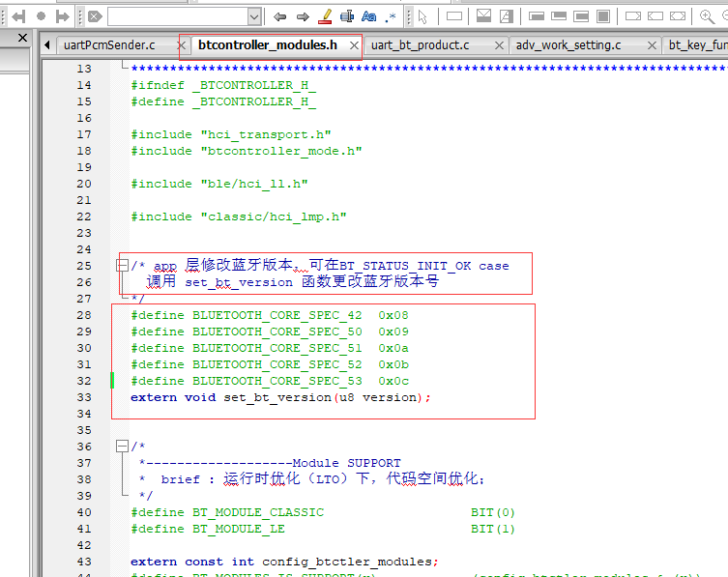The height and width of the screenshot is (577, 728).
Task: Click the whole-word match icon
Action: (347, 16)
